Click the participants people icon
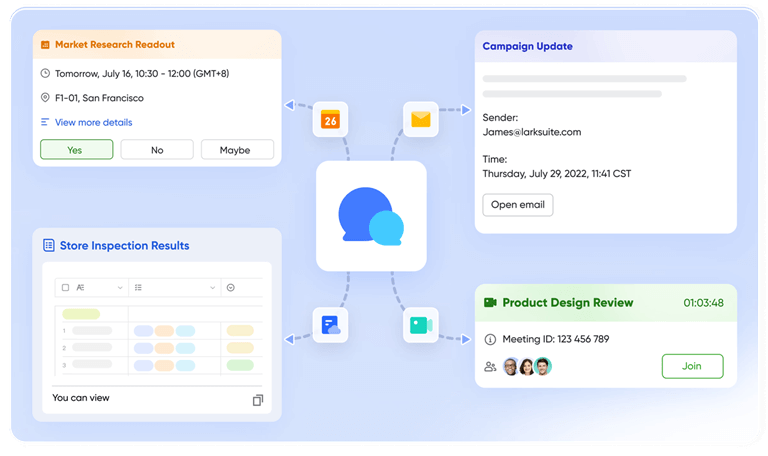The width and height of the screenshot is (768, 456). pos(490,366)
